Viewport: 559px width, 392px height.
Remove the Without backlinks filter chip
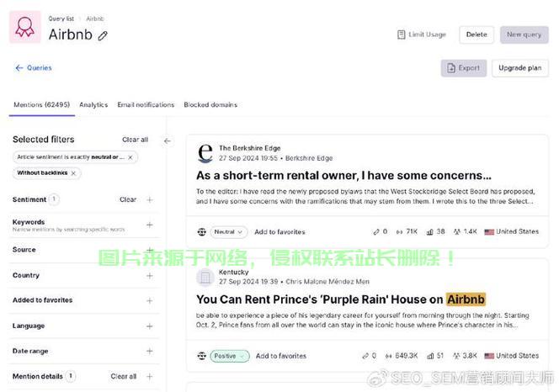coord(73,173)
